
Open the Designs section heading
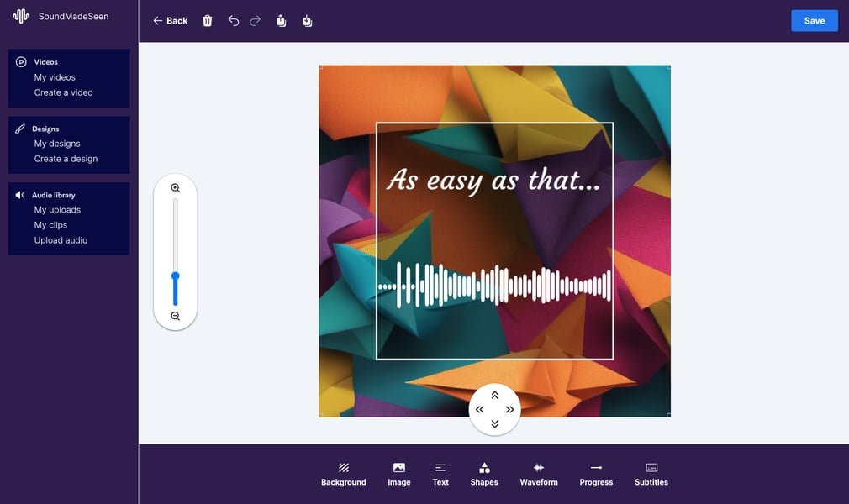pos(45,129)
